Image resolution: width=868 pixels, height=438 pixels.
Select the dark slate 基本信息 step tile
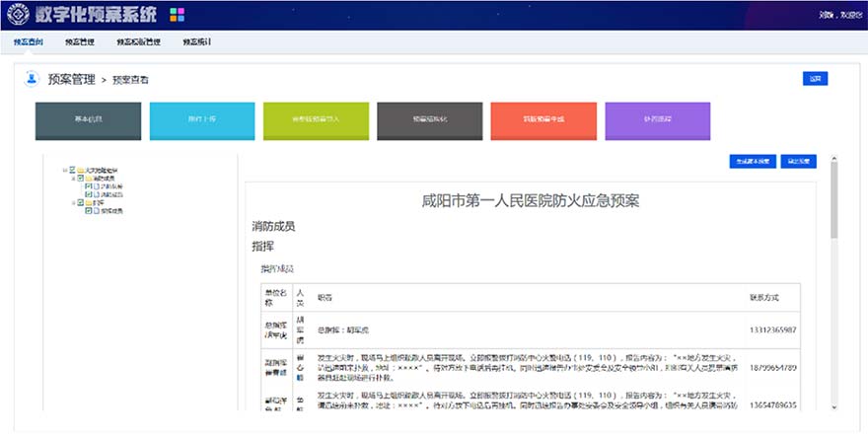tap(88, 120)
